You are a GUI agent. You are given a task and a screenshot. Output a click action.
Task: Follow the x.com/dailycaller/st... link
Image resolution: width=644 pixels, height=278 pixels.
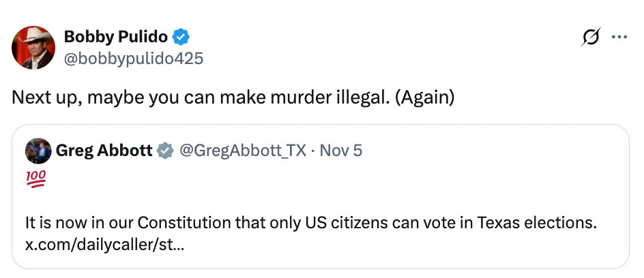click(x=103, y=243)
